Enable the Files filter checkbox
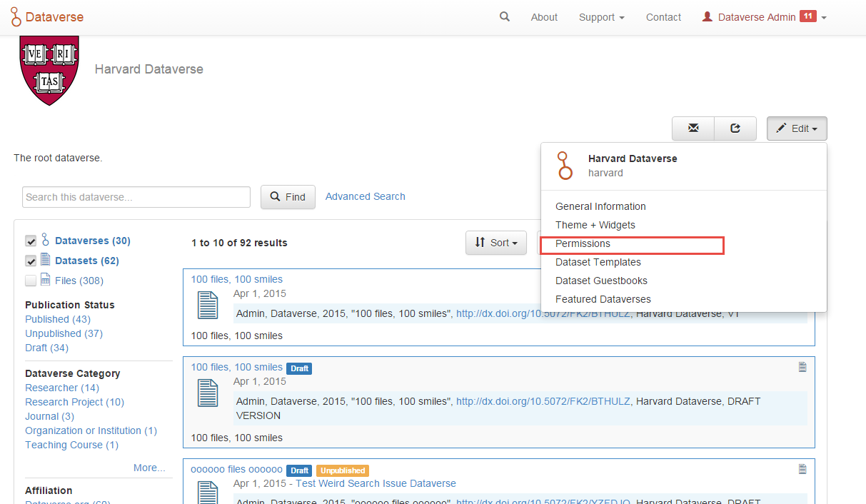This screenshot has width=866, height=504. point(31,280)
